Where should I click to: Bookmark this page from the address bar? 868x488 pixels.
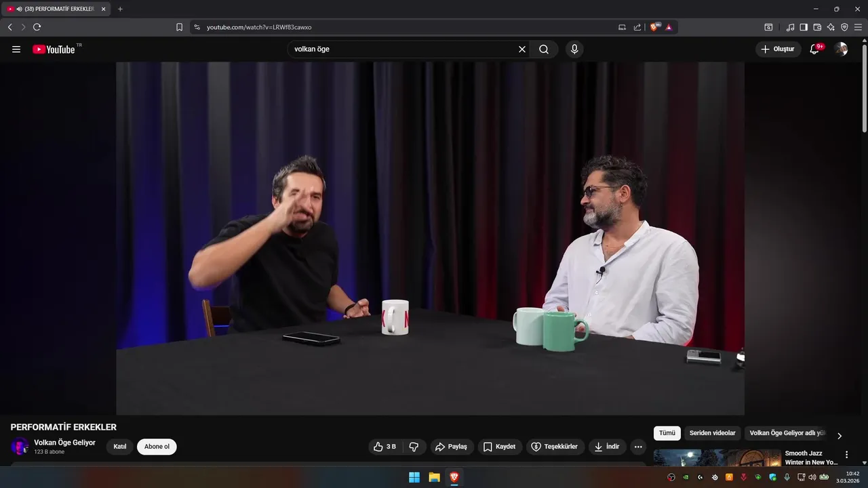pos(179,27)
